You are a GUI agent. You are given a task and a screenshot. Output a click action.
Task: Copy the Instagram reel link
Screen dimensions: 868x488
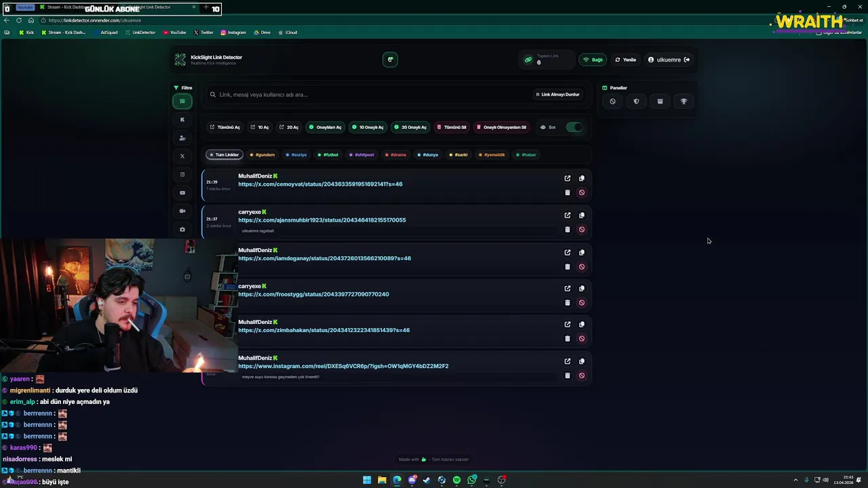point(581,361)
